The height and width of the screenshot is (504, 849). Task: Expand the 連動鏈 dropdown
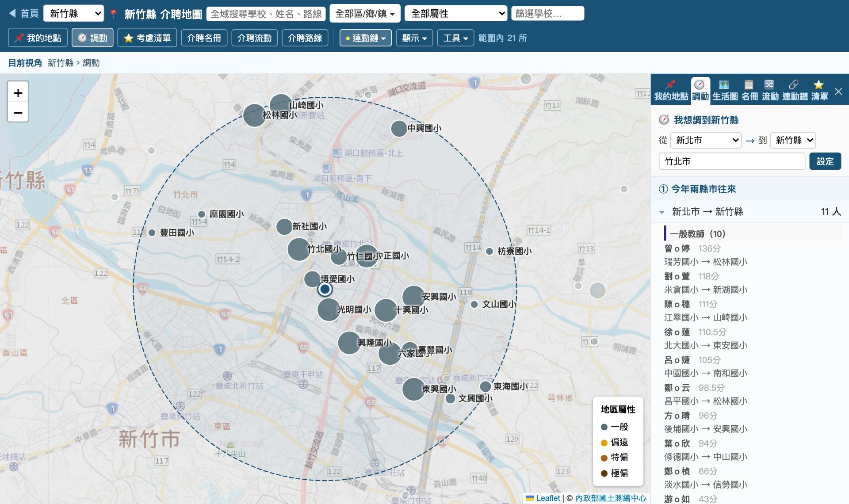tap(366, 38)
